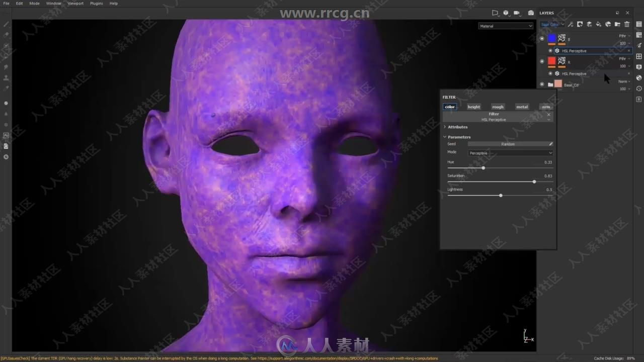The image size is (644, 362).
Task: Click the Random seed button
Action: click(508, 144)
